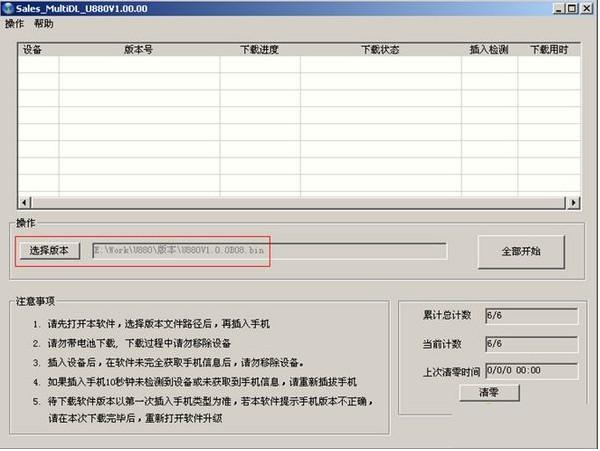Click the horizontal scrollbar track of the table

pos(298,203)
